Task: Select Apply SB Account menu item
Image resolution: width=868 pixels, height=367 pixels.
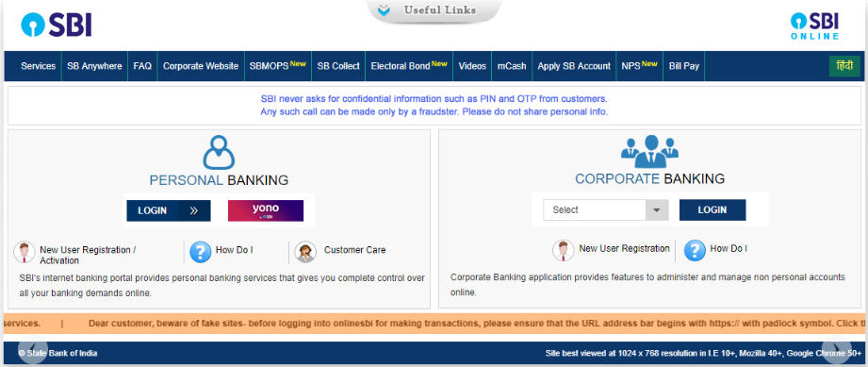Action: (x=574, y=66)
